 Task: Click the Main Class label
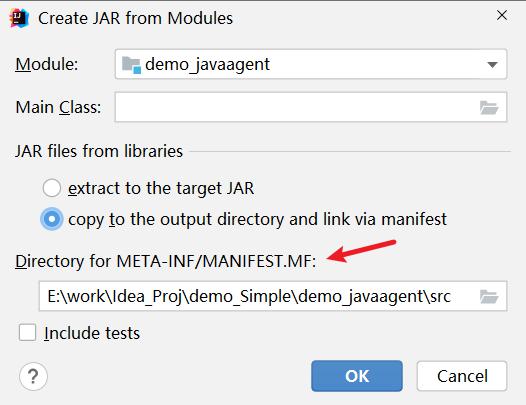(x=58, y=107)
